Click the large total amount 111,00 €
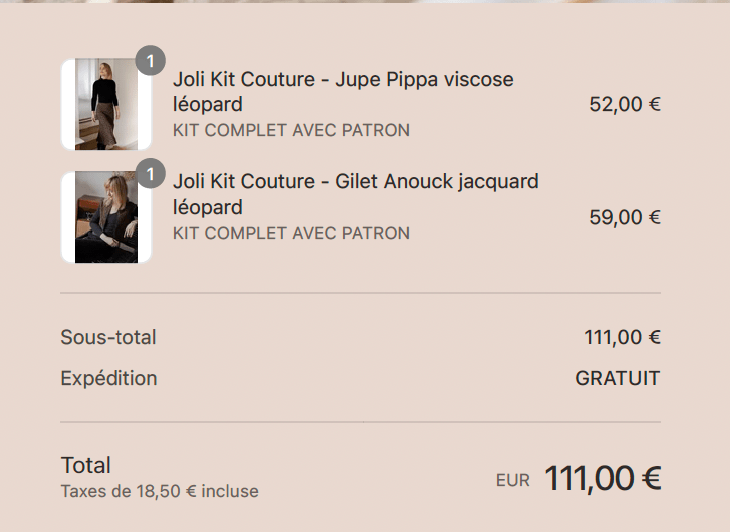730x532 pixels. pyautogui.click(x=602, y=479)
